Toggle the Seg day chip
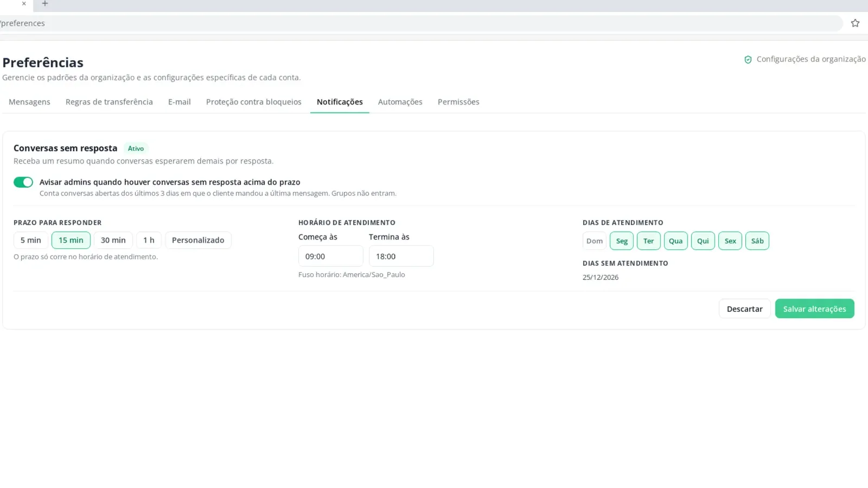Screen dimensions: 868x488 click(x=622, y=241)
